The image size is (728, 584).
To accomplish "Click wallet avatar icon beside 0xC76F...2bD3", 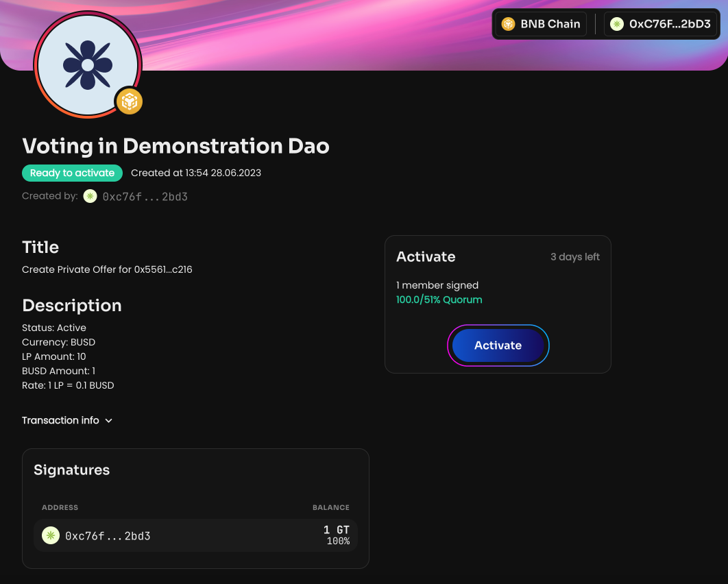I will click(x=616, y=24).
